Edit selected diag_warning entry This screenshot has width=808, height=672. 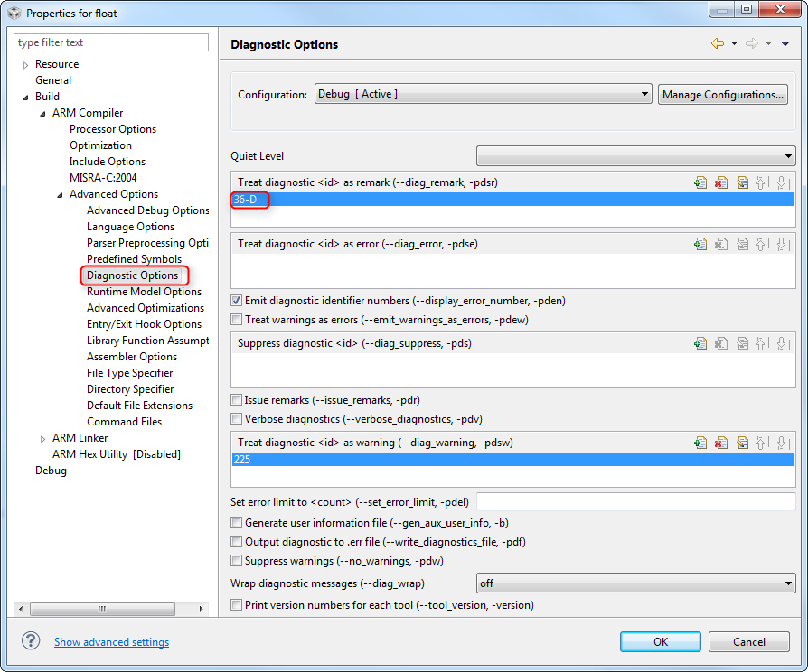(742, 443)
